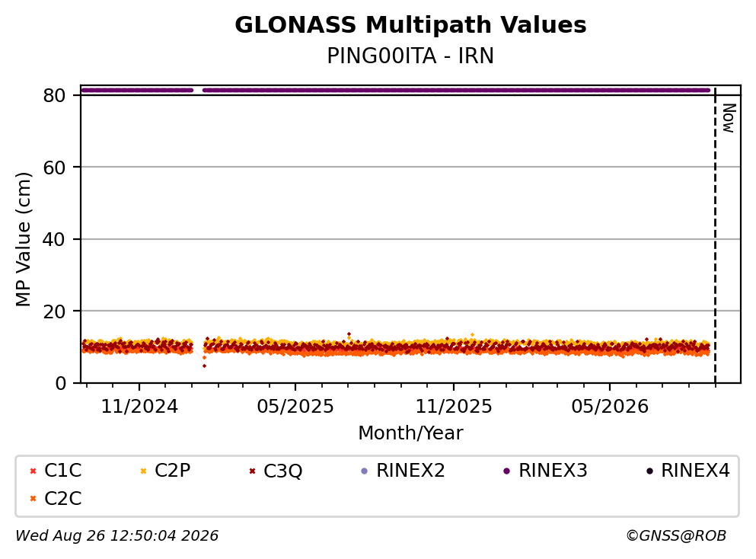Click the 40 y-axis tick label
Image resolution: width=756 pixels, height=559 pixels.
[54, 239]
